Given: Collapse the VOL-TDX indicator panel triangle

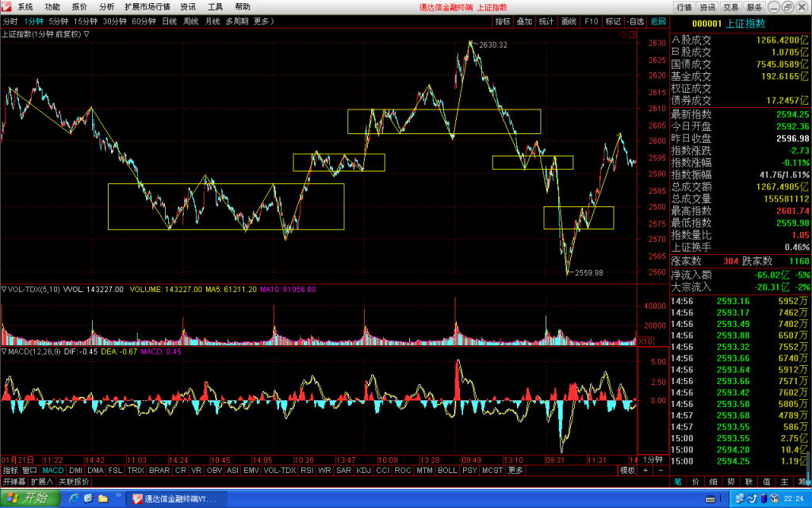Looking at the screenshot, I should pyautogui.click(x=4, y=289).
